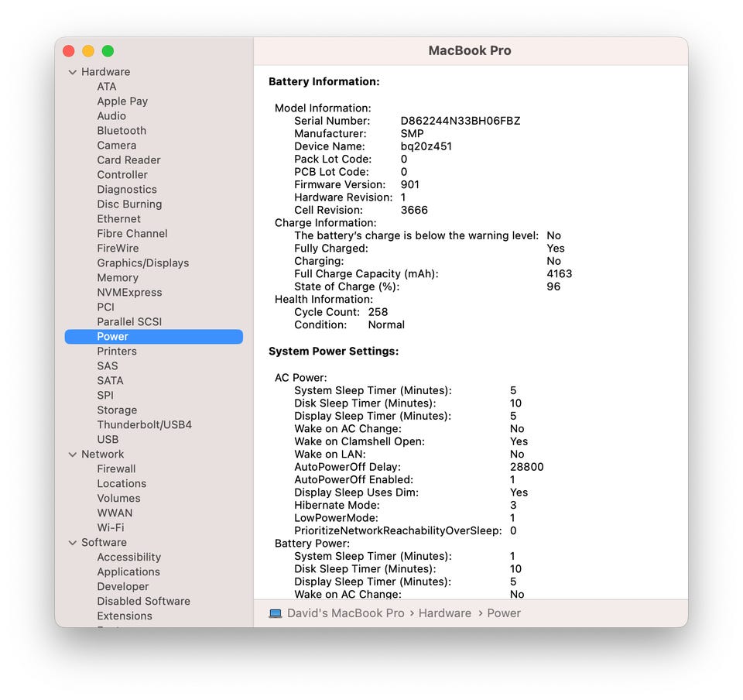Select Memory in the sidebar
Image resolution: width=743 pixels, height=700 pixels.
tap(118, 278)
